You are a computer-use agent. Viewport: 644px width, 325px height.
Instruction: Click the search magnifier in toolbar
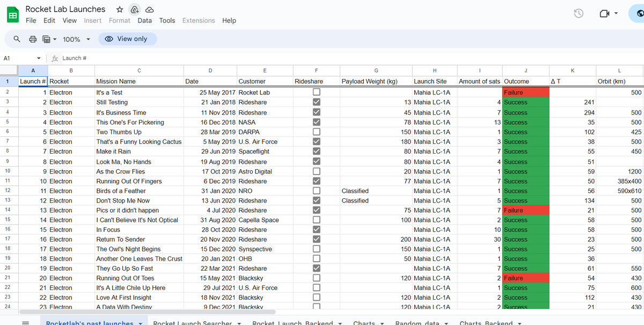17,39
